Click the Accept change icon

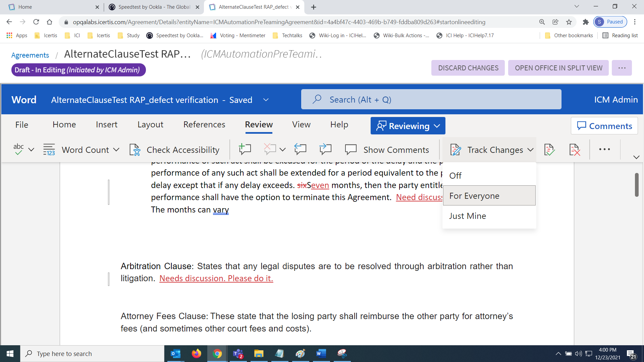[549, 149]
